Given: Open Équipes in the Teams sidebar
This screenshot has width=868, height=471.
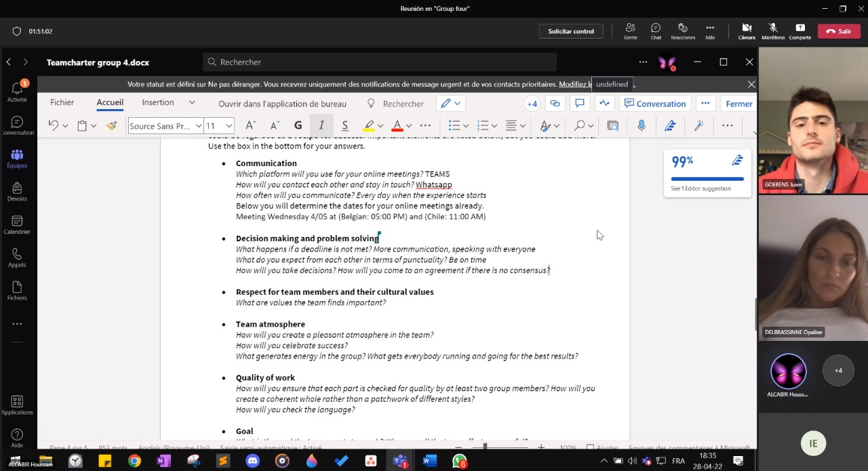Looking at the screenshot, I should tap(17, 159).
